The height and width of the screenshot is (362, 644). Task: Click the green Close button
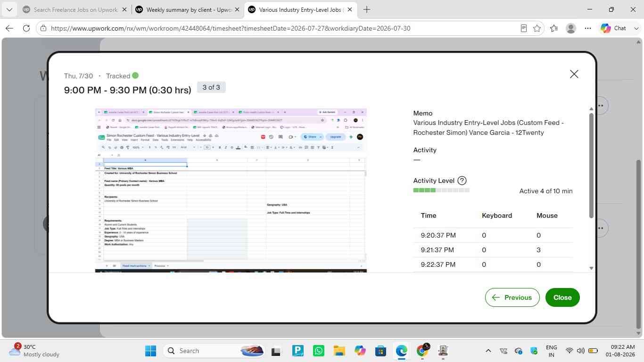(562, 297)
